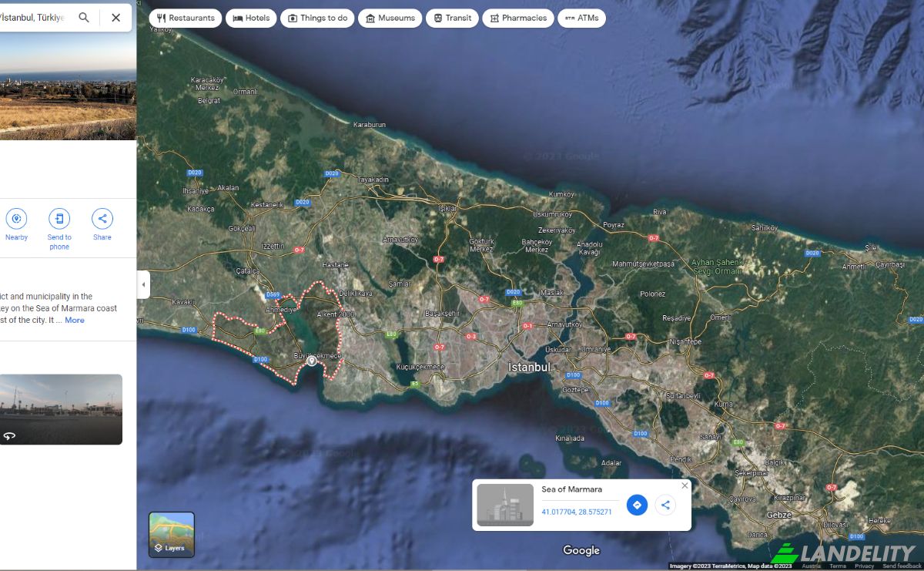Filter map by Restaurants
This screenshot has height=571, width=924.
coord(186,18)
